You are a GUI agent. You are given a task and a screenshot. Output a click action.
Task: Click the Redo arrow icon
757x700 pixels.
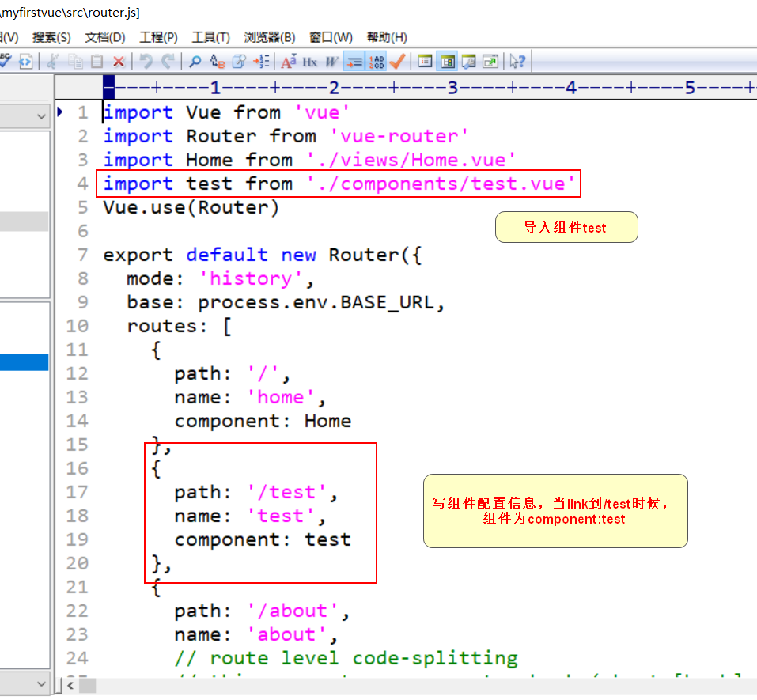coord(168,62)
